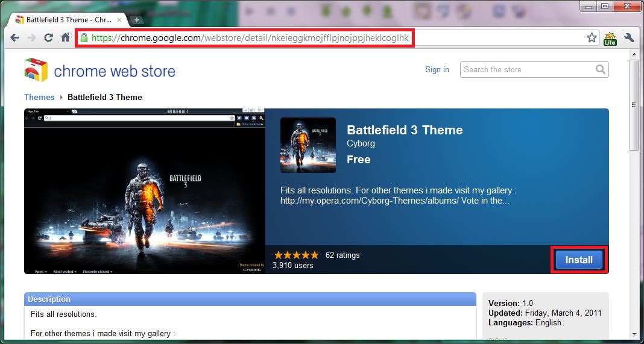Open the Themes breadcrumb link
The height and width of the screenshot is (344, 644).
(39, 97)
